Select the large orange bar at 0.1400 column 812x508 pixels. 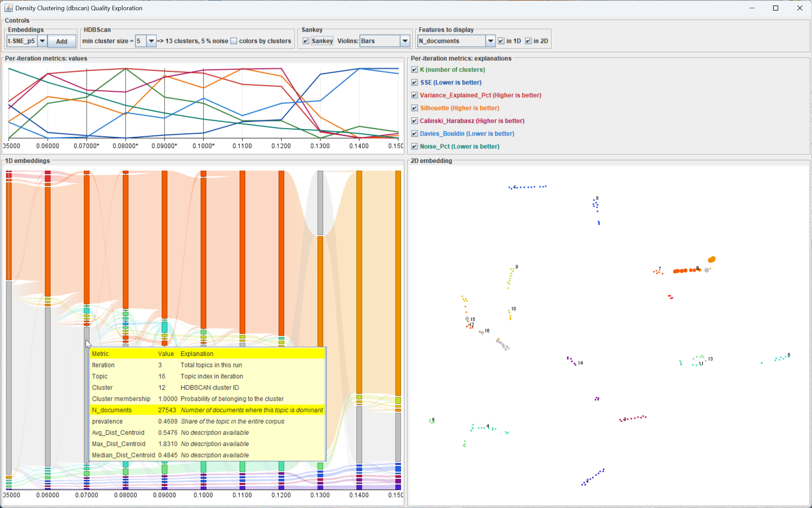pyautogui.click(x=359, y=282)
